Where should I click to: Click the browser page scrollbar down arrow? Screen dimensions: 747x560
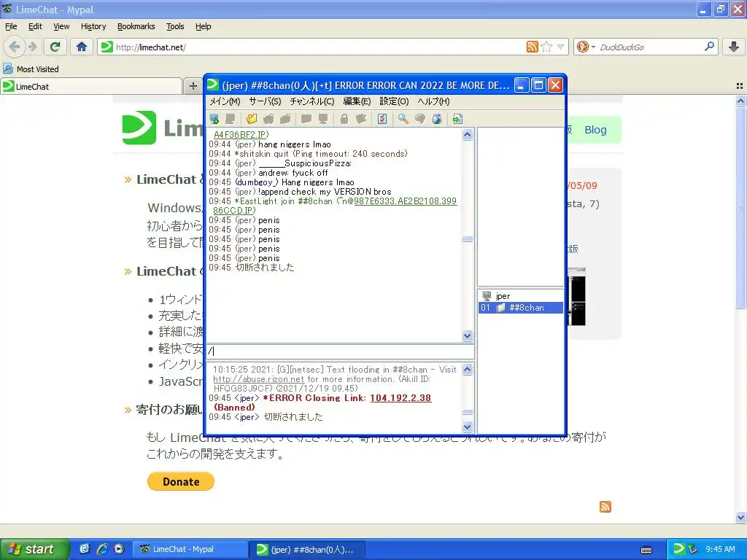[x=740, y=517]
